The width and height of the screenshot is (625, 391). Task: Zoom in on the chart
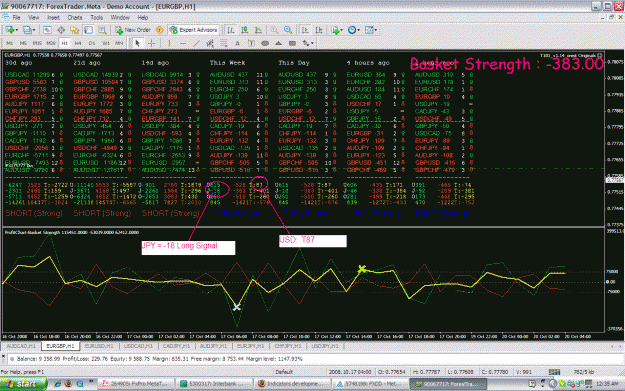point(274,30)
